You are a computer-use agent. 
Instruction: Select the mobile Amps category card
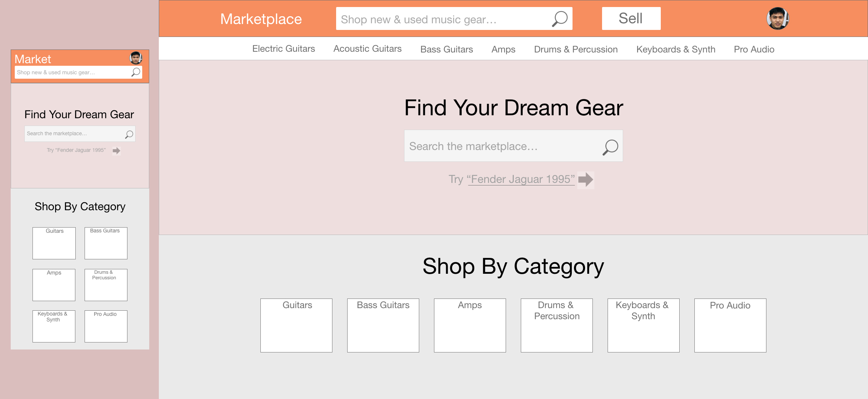[x=54, y=285]
